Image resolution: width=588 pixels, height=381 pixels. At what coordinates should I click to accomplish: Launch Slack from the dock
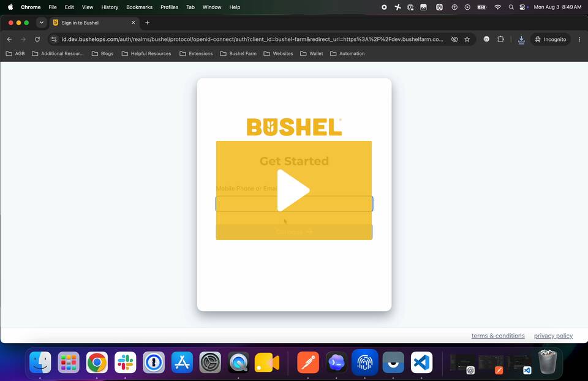point(125,363)
